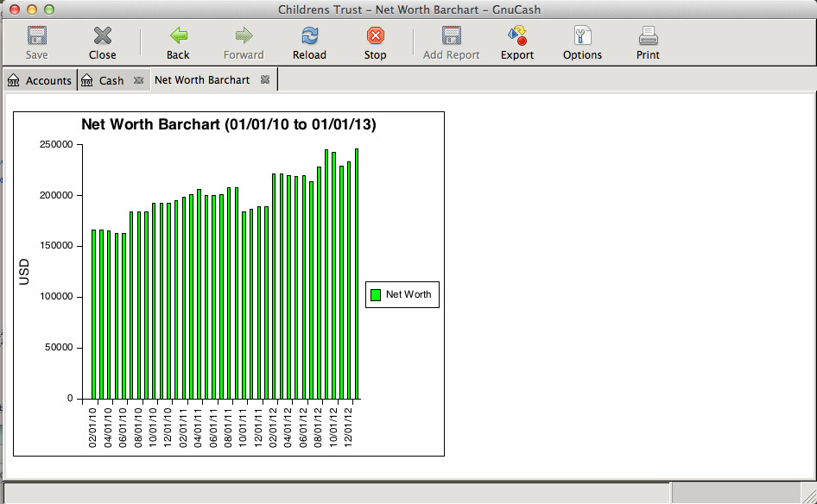Close the Cash tab
The width and height of the screenshot is (817, 504).
point(138,79)
